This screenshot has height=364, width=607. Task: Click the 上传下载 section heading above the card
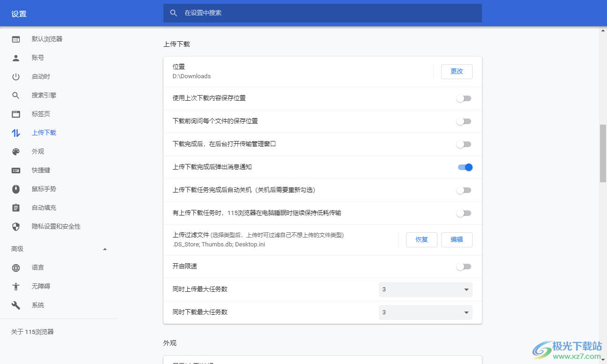[177, 44]
